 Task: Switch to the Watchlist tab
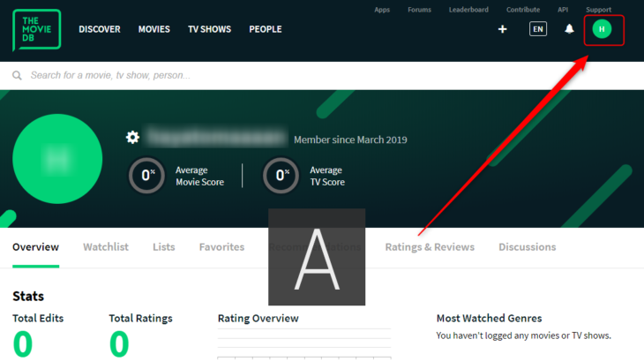point(106,247)
